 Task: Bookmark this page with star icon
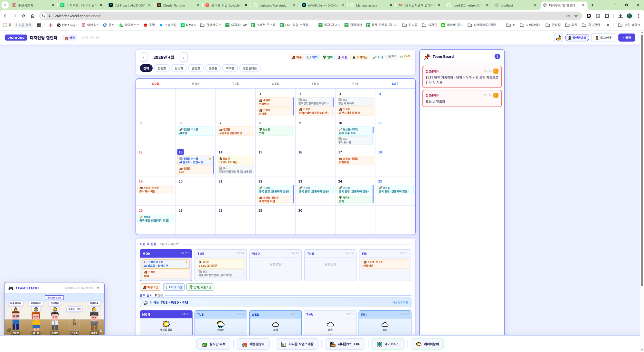click(576, 16)
